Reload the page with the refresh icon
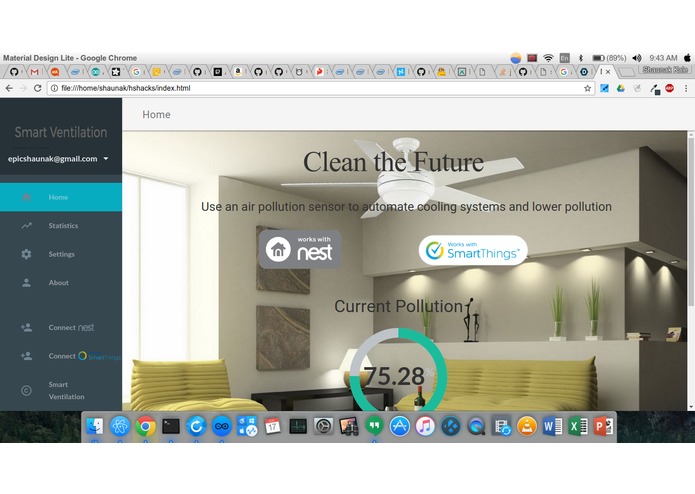695x494 pixels. coord(38,88)
